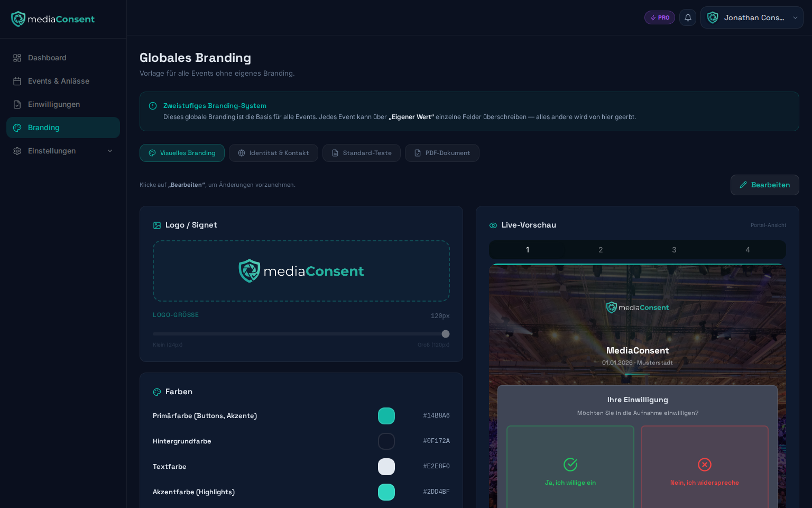Click the #2DD4BF hex value

(x=436, y=492)
